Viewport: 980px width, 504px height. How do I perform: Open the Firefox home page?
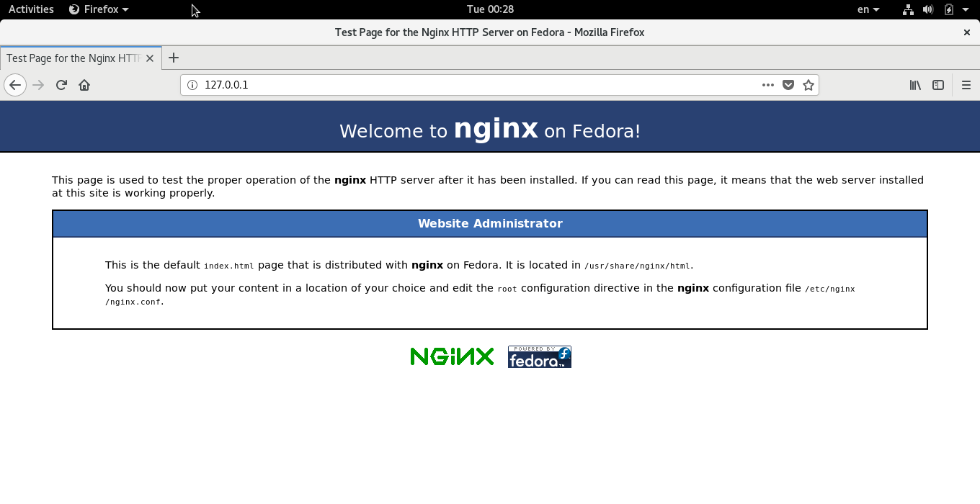point(84,85)
